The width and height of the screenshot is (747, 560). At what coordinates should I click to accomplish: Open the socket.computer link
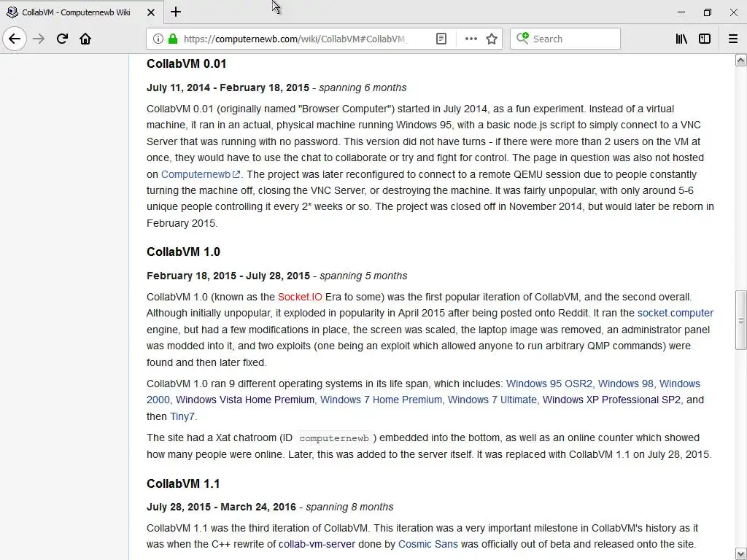pos(675,313)
